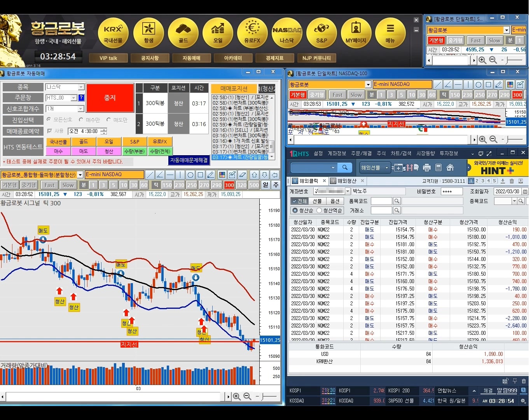Expand the HTS search box dropdown arrow

(333, 168)
